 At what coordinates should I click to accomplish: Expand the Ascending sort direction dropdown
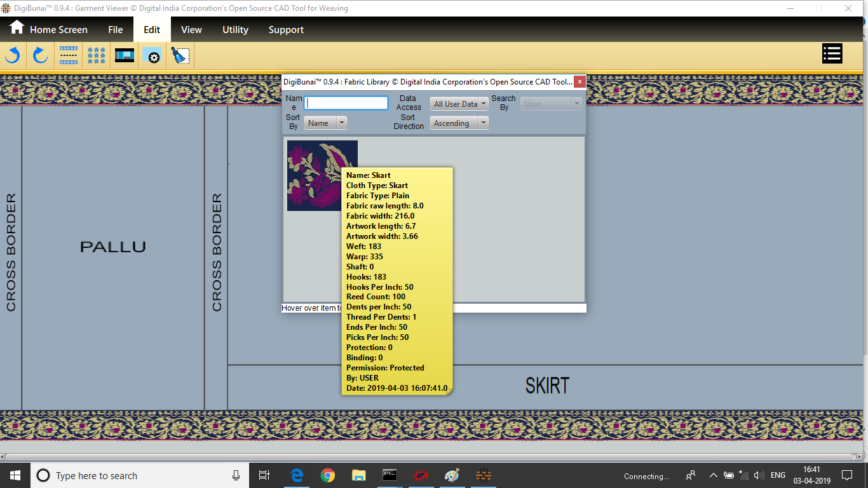(x=459, y=123)
